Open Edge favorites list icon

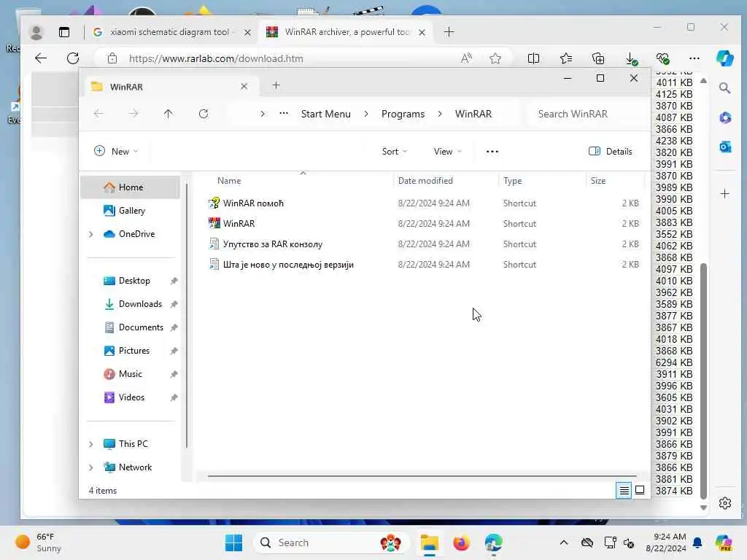pos(566,58)
